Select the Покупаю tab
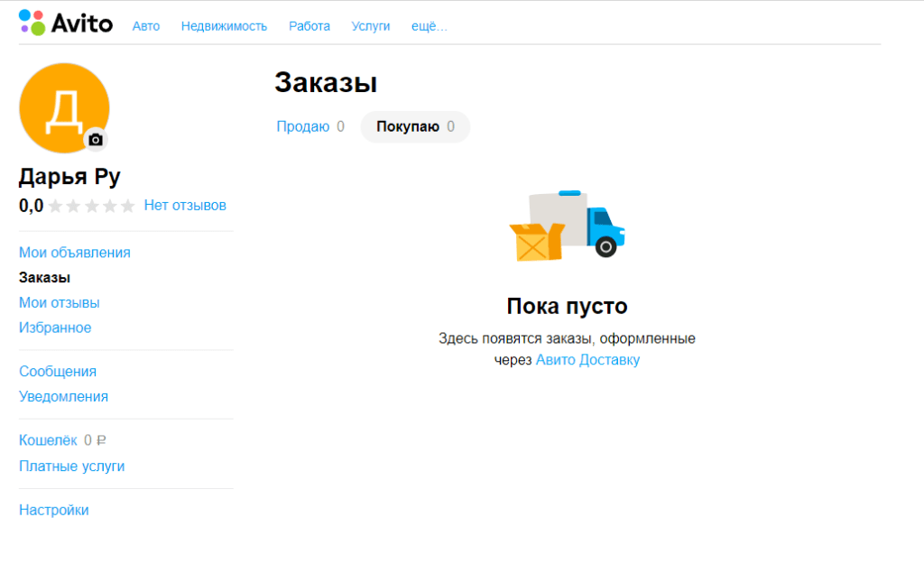Screen dimensions: 924x582 point(415,127)
